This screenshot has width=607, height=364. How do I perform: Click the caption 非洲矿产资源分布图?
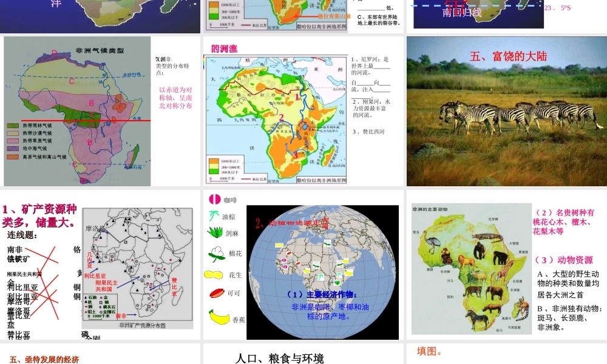(143, 326)
